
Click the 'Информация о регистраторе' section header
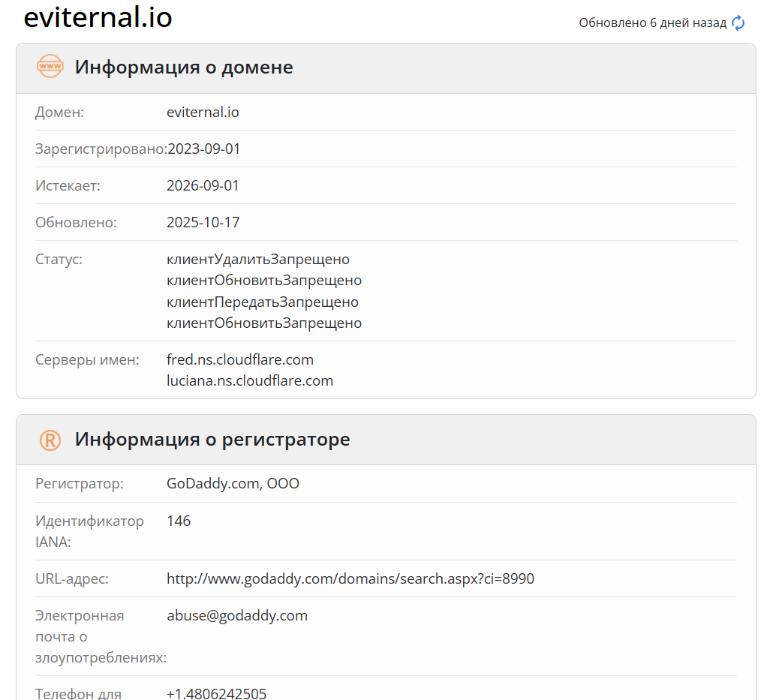(211, 440)
